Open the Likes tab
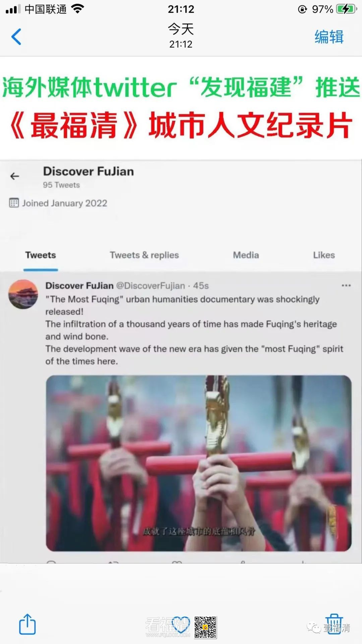Image resolution: width=362 pixels, height=644 pixels. pyautogui.click(x=324, y=255)
